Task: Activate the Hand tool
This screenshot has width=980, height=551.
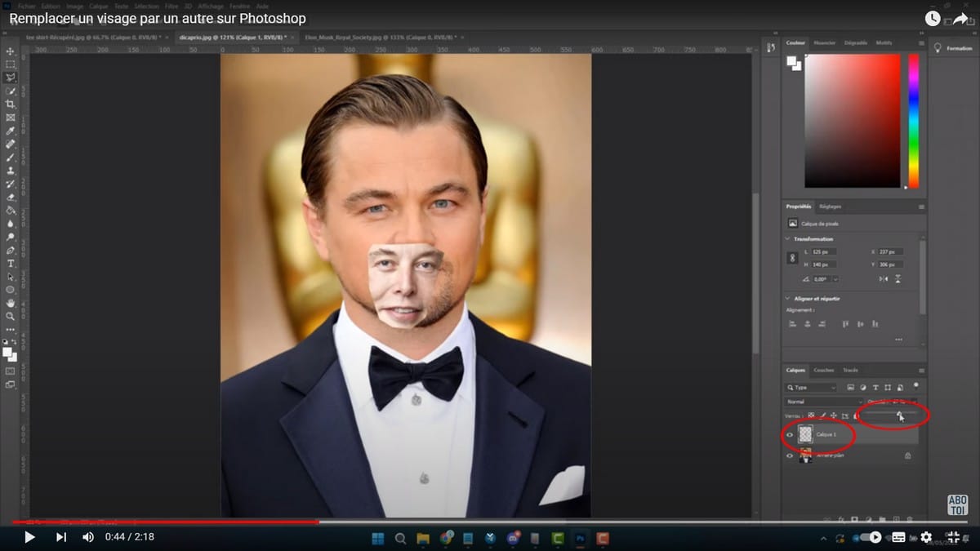Action: (x=11, y=303)
